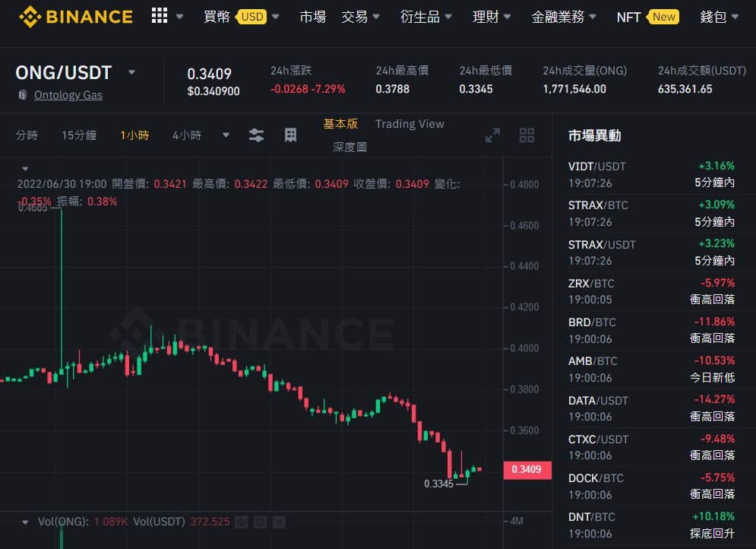This screenshot has width=756, height=549.
Task: Open DOCK/BTC market movement row
Action: tap(651, 487)
